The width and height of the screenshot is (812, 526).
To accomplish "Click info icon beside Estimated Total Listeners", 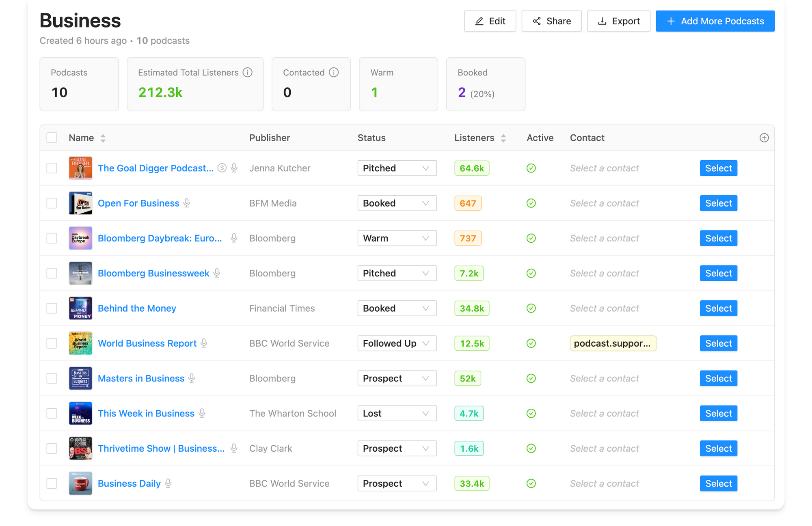I will point(247,72).
